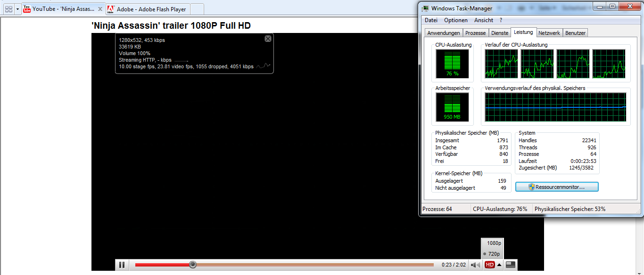Click the Threads 926 row

pyautogui.click(x=557, y=147)
